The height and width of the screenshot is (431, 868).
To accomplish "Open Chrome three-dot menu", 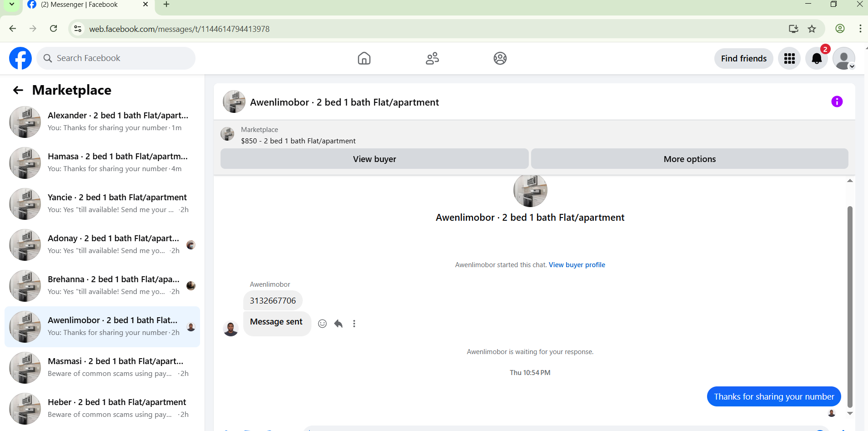I will (860, 29).
